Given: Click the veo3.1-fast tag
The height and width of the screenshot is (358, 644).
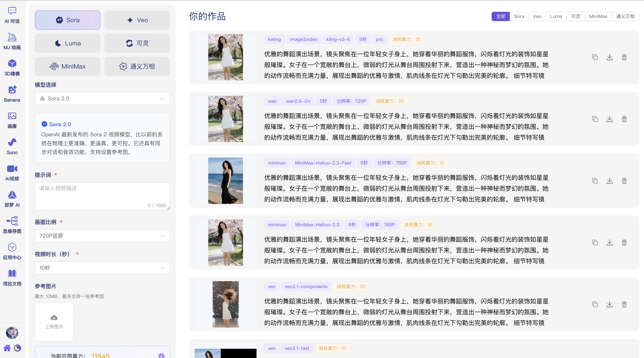Looking at the screenshot, I should (297, 348).
